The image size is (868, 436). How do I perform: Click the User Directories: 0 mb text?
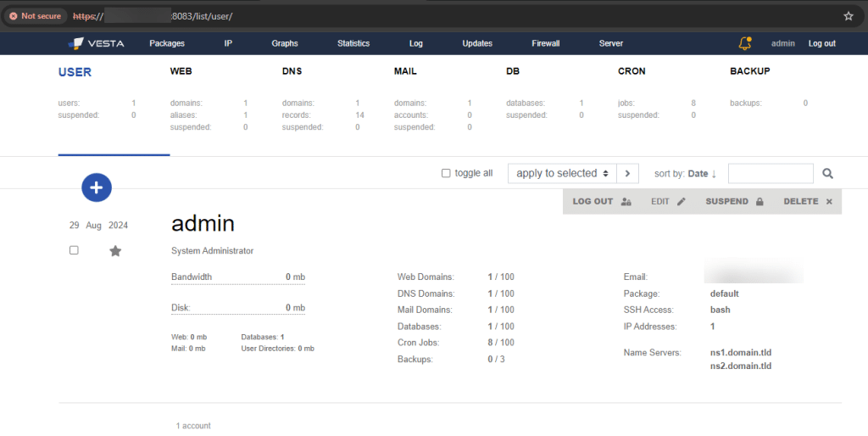coord(278,349)
